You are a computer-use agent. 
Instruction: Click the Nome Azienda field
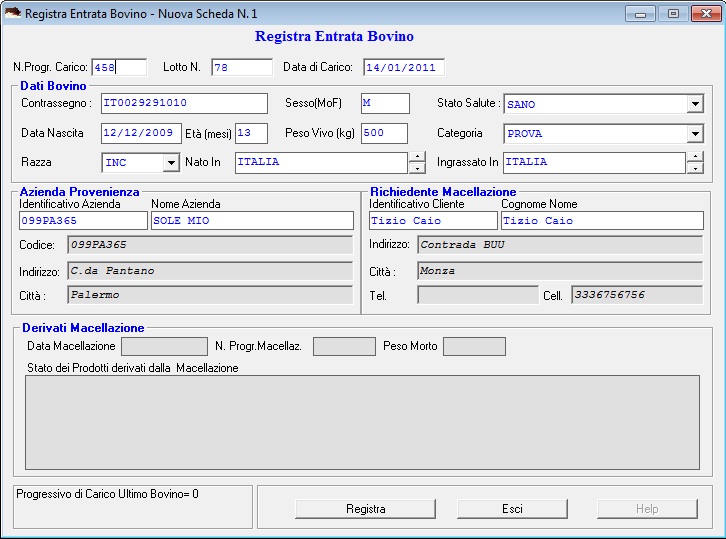252,221
